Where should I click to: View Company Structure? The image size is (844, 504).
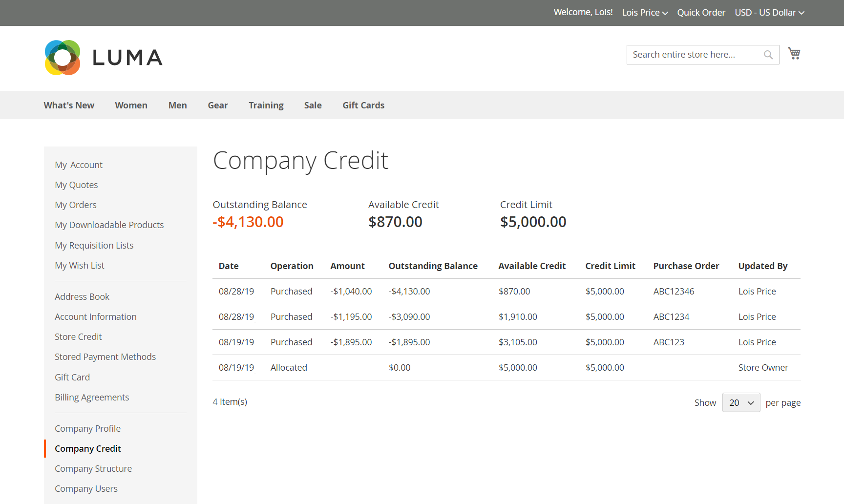93,468
